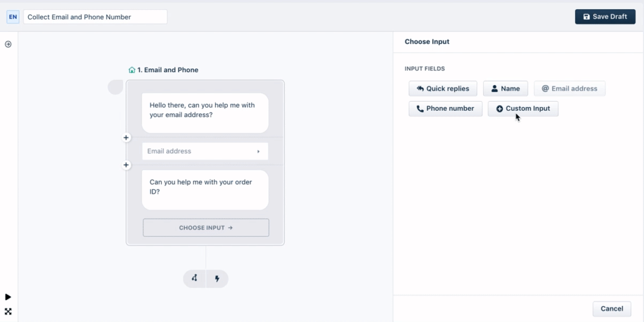Edit the flow name field

tap(95, 17)
